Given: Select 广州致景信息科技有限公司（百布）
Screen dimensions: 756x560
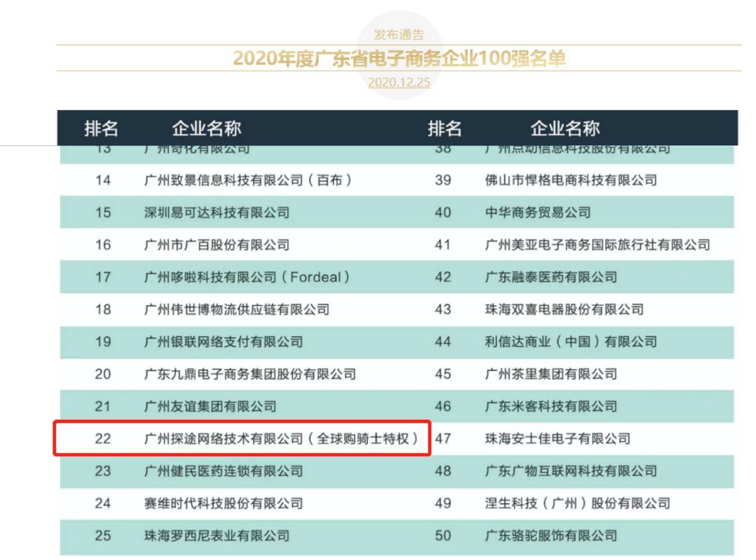Looking at the screenshot, I should click(x=248, y=180).
